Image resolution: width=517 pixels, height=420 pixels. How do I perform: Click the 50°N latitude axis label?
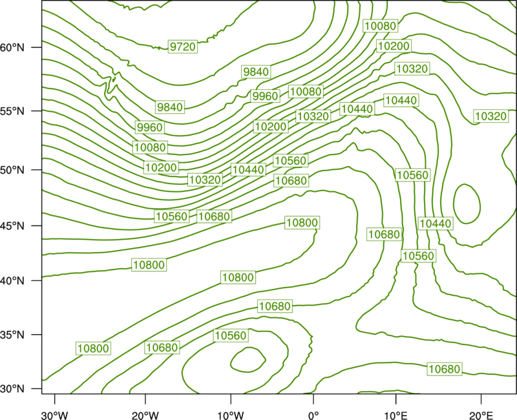12,170
